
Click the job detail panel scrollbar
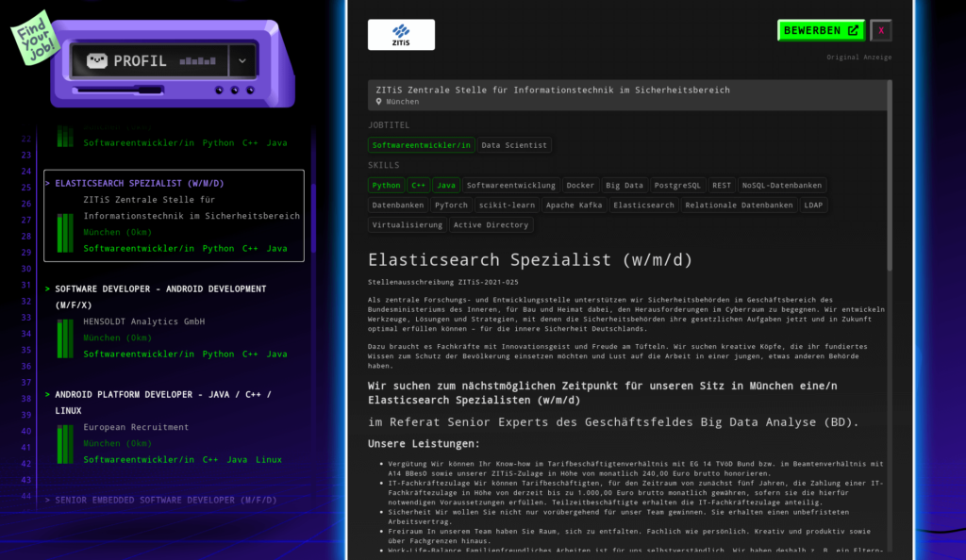889,175
